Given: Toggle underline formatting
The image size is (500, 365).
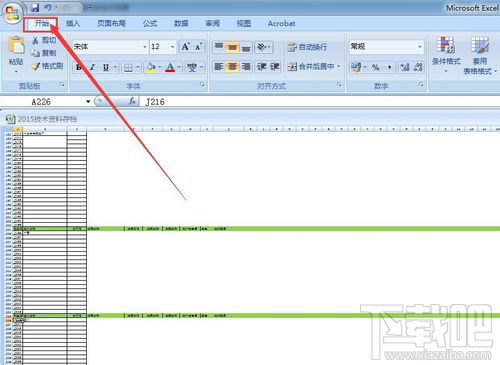Looking at the screenshot, I should [106, 67].
